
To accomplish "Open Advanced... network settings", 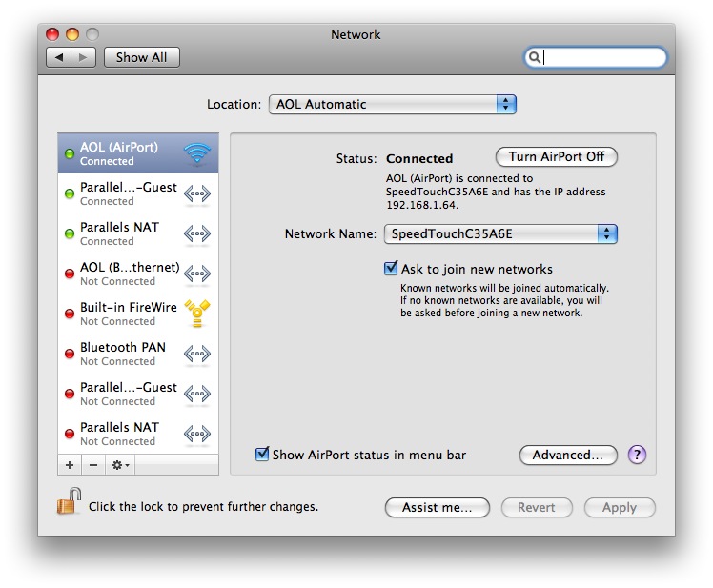I will (568, 455).
